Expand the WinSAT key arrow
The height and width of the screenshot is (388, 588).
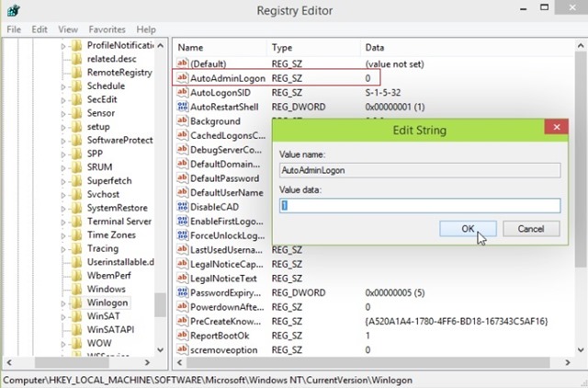click(63, 316)
